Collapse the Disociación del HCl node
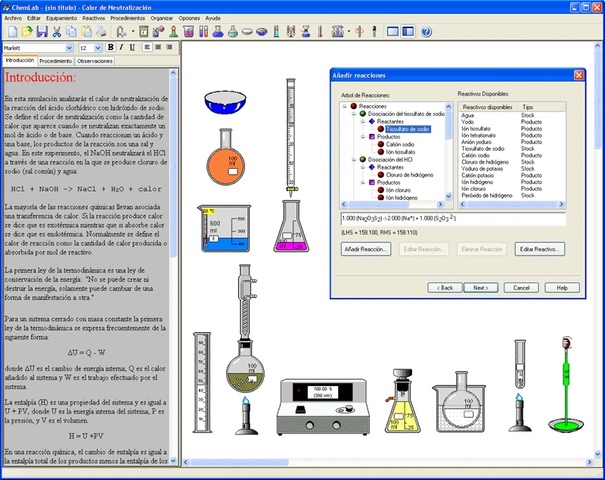 (x=353, y=159)
